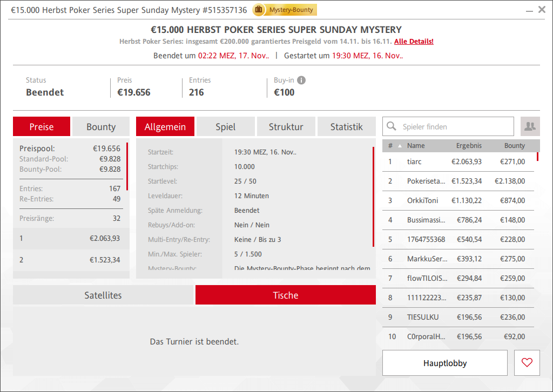553x392 pixels.
Task: Select the Satellites tab
Action: pyautogui.click(x=103, y=295)
